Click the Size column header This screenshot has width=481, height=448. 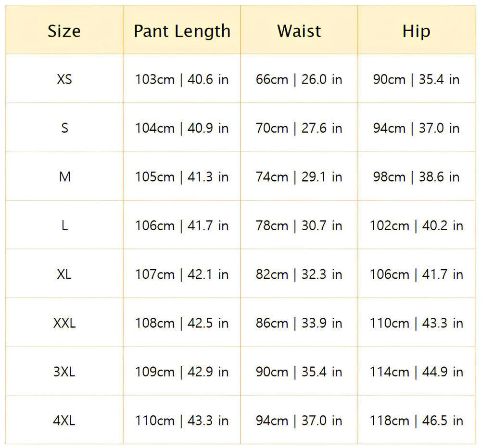(64, 31)
